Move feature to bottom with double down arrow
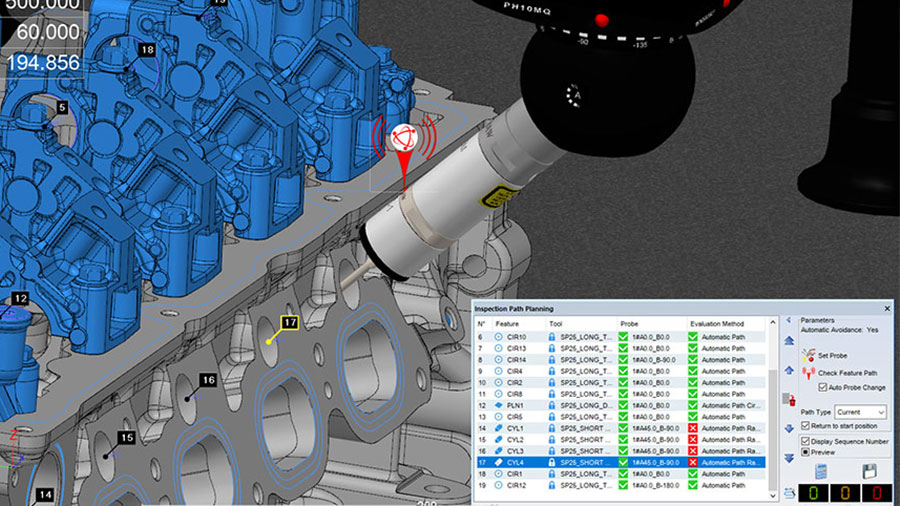The height and width of the screenshot is (506, 900). pos(790,457)
